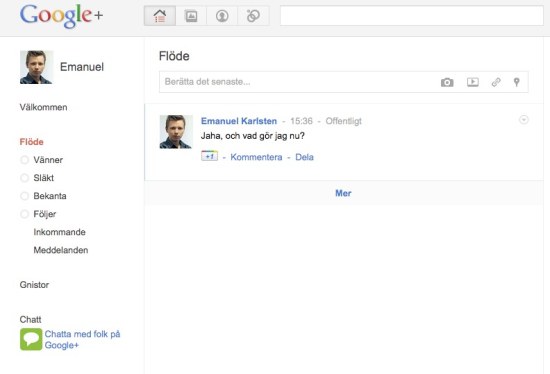Click the 15:36 post timestamp

(301, 121)
